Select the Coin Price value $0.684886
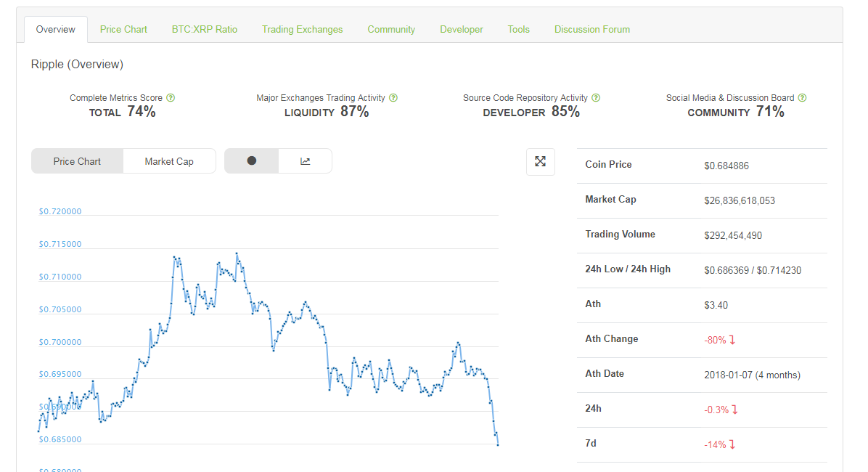 pos(726,166)
